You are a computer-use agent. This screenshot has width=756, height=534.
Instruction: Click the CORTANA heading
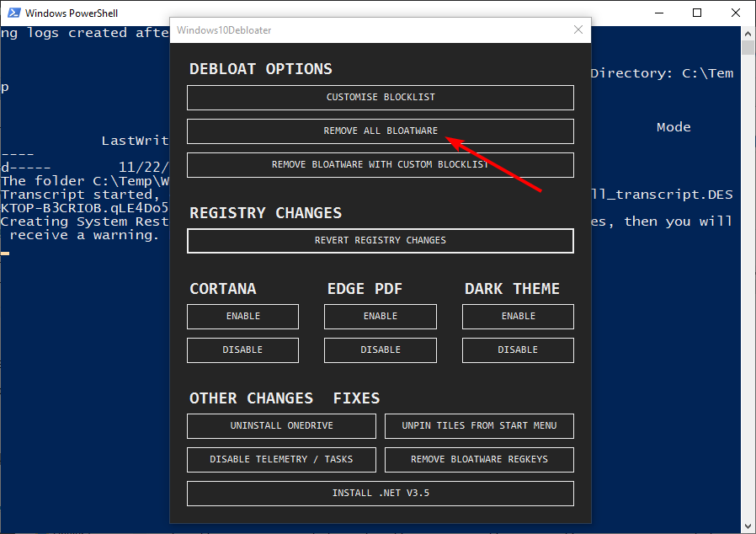coord(223,288)
